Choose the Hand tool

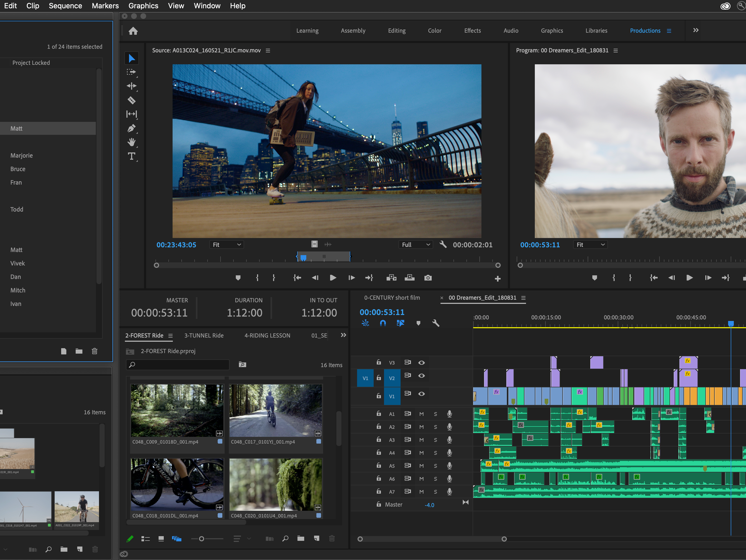coord(132,142)
